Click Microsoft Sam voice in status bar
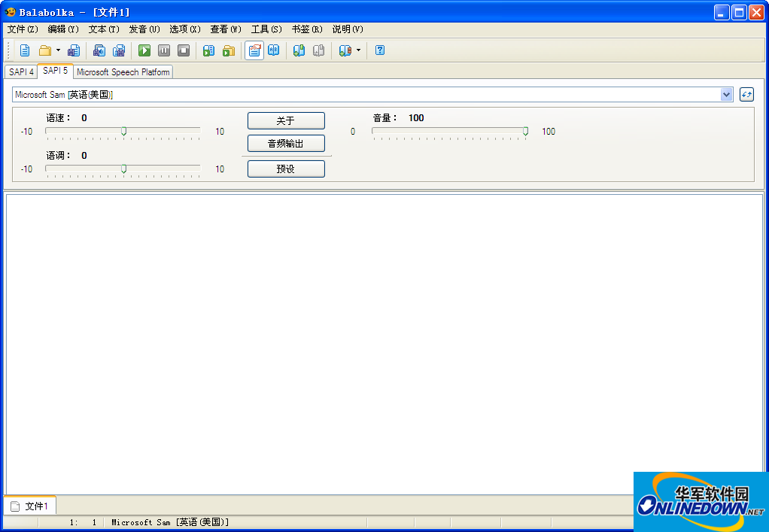 point(170,523)
